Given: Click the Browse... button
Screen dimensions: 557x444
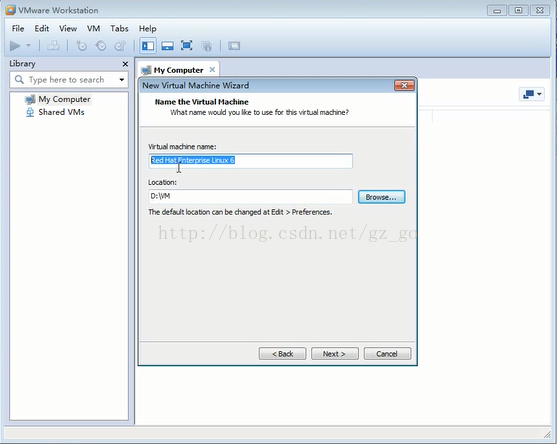Looking at the screenshot, I should tap(381, 197).
